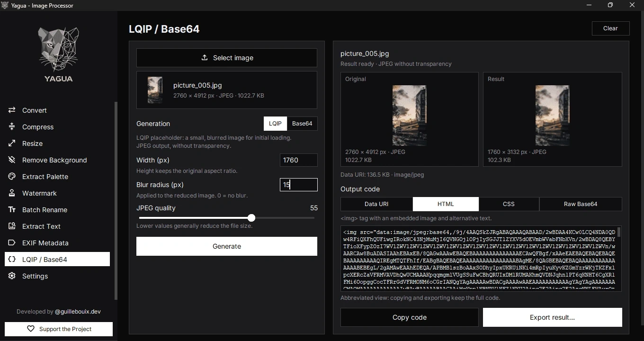Screen dimensions: 644x341
Task: Select the HTML output tab
Action: click(446, 204)
